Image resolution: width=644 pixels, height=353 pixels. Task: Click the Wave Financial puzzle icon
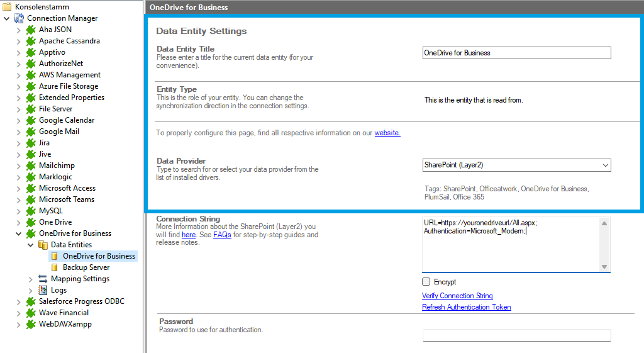click(31, 313)
